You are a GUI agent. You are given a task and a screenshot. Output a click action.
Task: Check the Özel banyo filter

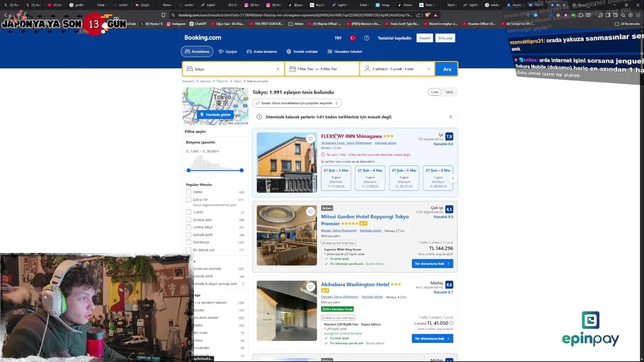coord(189,242)
